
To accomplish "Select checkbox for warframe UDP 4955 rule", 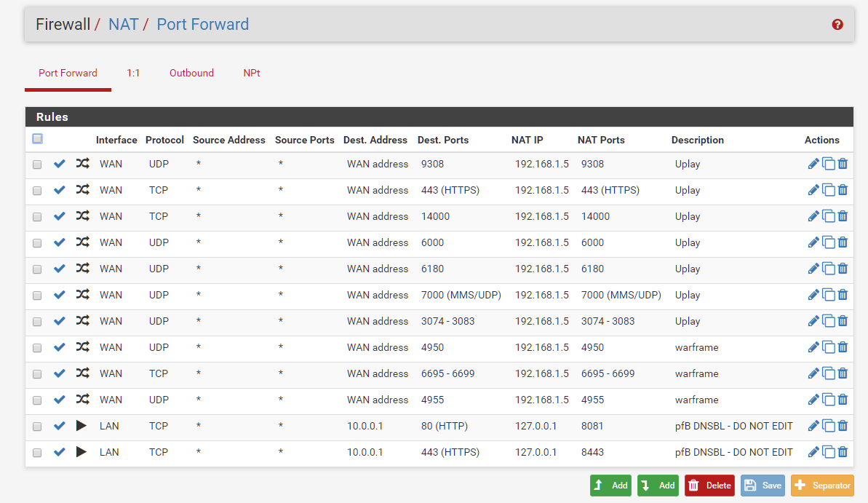I will (x=37, y=400).
